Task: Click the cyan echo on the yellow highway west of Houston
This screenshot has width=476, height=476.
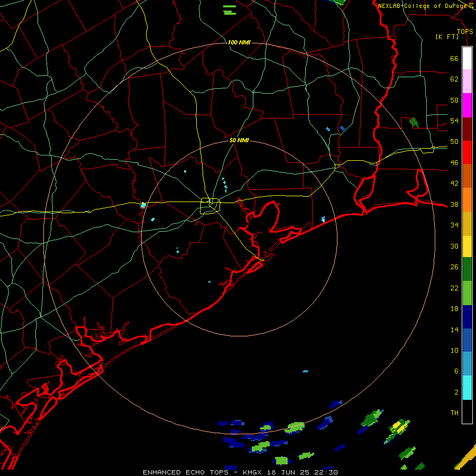Action: [143, 205]
